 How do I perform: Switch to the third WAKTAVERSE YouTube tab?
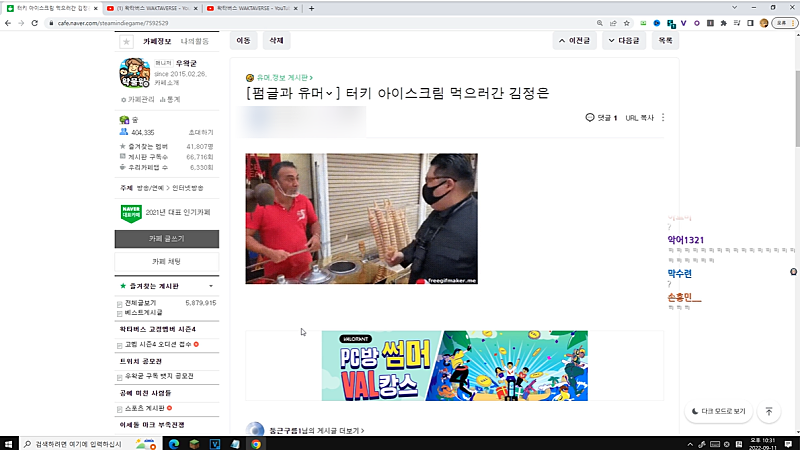pos(253,8)
